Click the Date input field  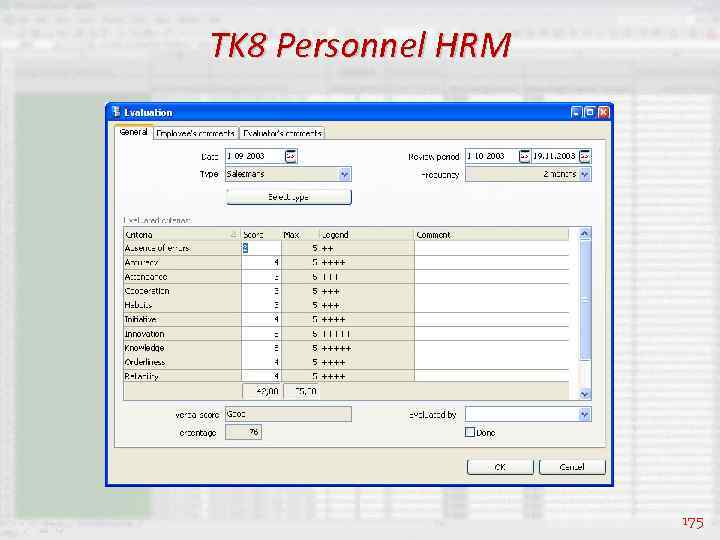[255, 156]
